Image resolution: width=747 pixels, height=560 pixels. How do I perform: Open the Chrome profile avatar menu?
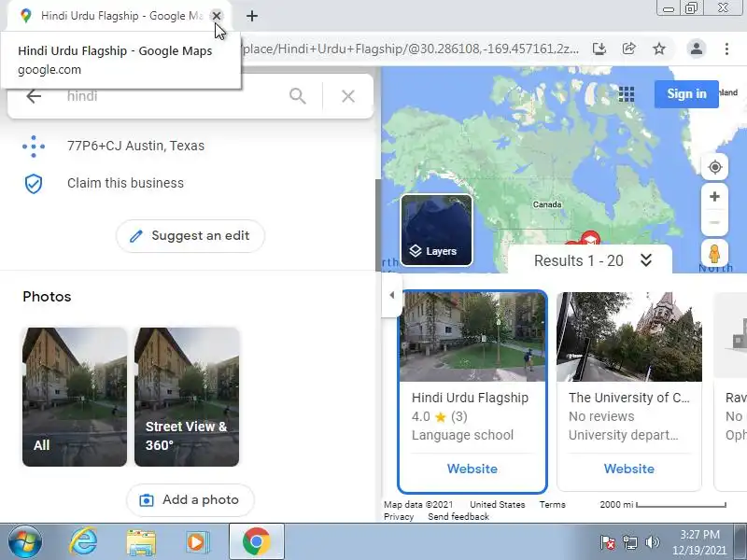[x=696, y=49]
